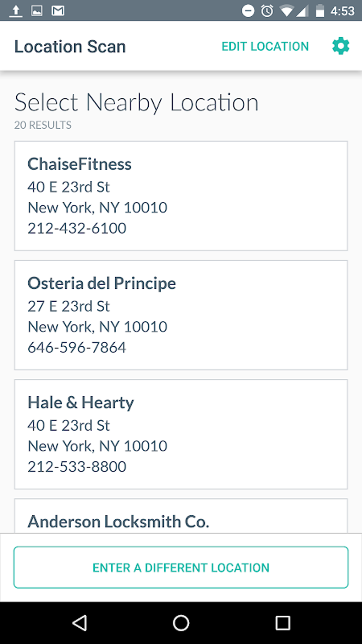This screenshot has width=362, height=644.
Task: Open the Gmail notification icon
Action: [x=58, y=11]
